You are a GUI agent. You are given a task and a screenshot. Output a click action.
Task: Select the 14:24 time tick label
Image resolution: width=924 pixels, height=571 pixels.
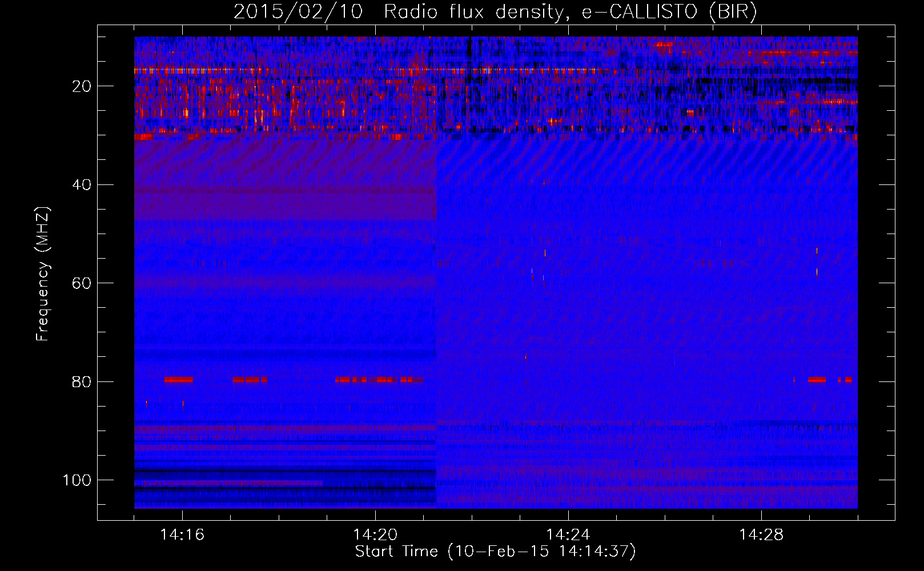point(568,534)
